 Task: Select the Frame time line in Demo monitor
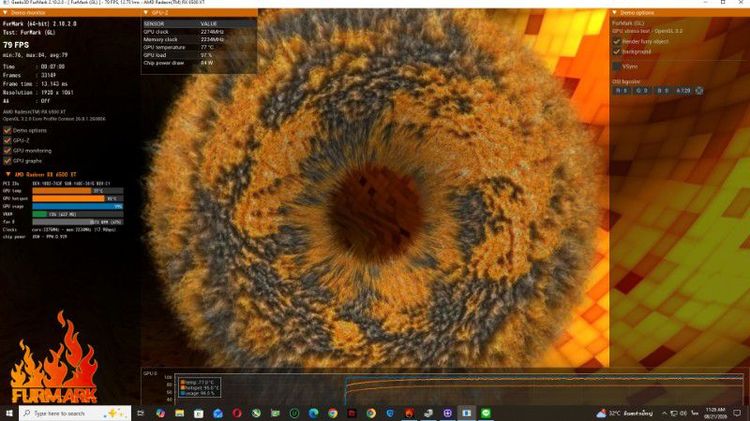[35, 84]
